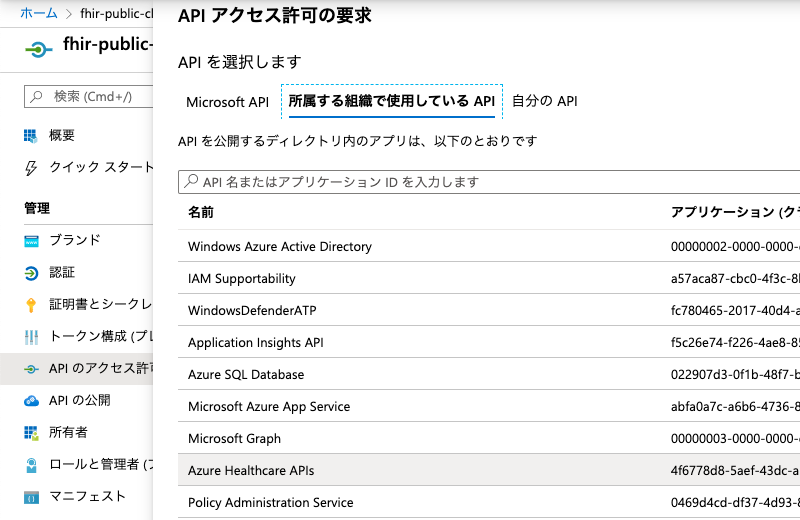Switch to the Microsoft API tab
Image resolution: width=800 pixels, height=520 pixels.
point(228,102)
